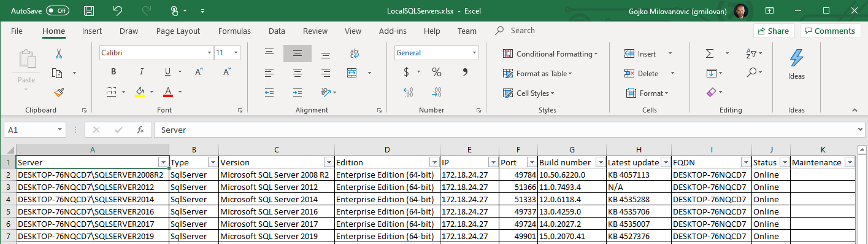
Task: Click the Decrease Indent icon
Action: pyautogui.click(x=269, y=93)
